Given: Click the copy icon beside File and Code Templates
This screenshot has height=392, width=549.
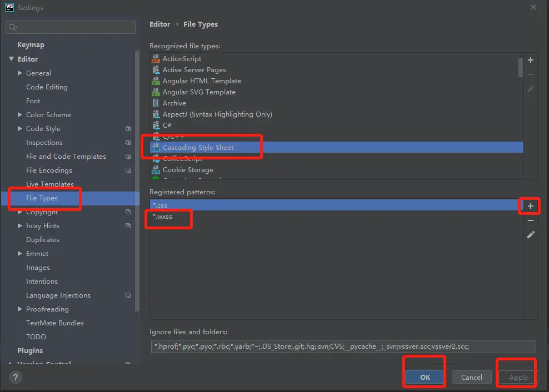Looking at the screenshot, I should (128, 157).
